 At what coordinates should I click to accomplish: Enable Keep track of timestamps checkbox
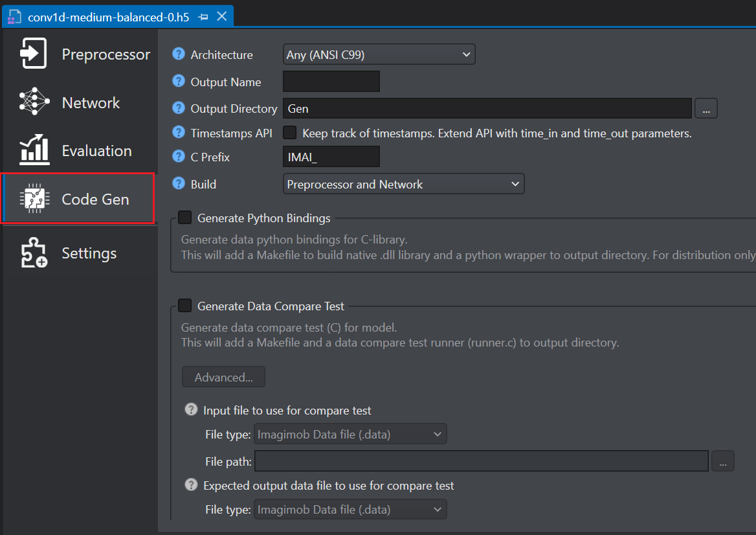[x=290, y=133]
